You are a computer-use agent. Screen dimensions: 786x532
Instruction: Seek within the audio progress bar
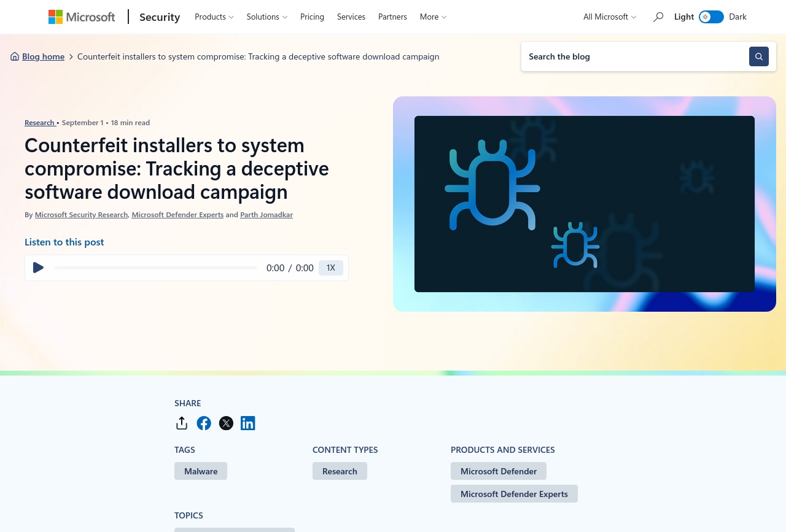pos(155,268)
